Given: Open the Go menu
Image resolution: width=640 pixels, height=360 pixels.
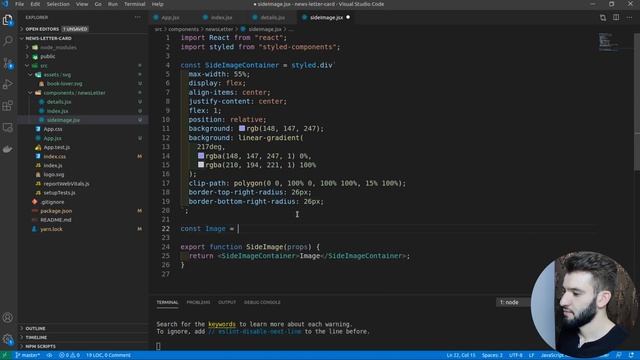Looking at the screenshot, I should 98,4.
